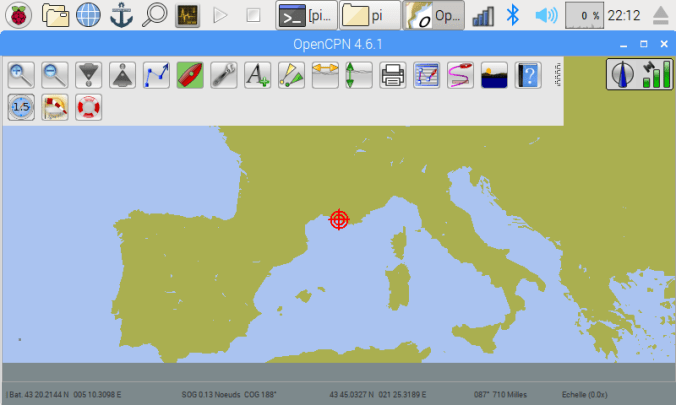The image size is (676, 405).
Task: Toggle the track recording icon
Action: [460, 75]
